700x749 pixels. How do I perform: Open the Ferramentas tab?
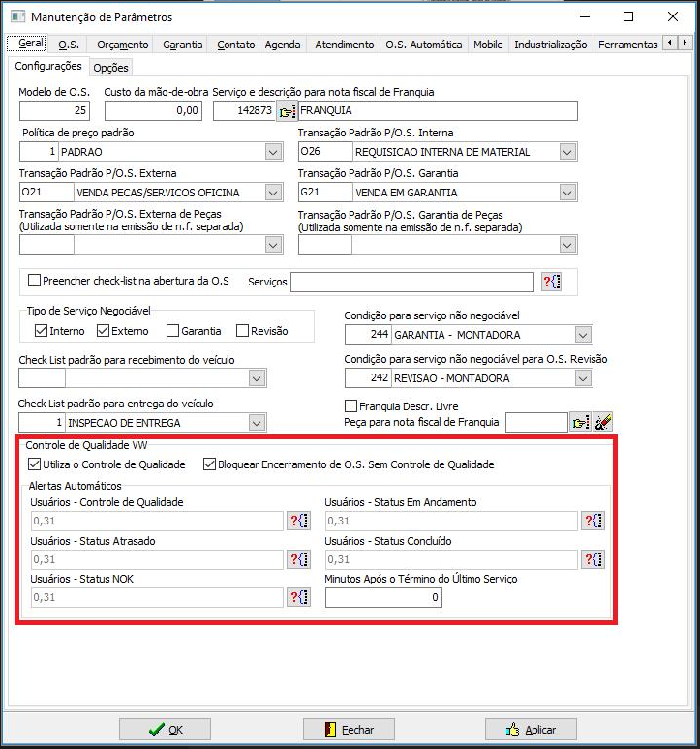(627, 45)
